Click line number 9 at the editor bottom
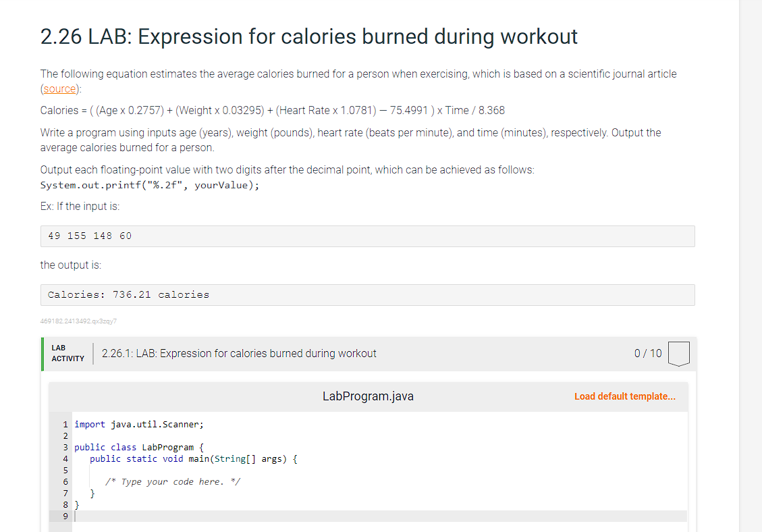 tap(65, 516)
